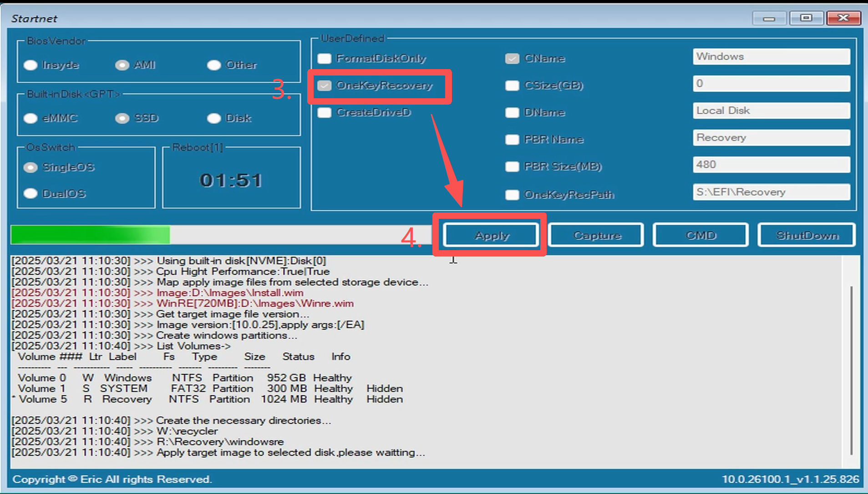The height and width of the screenshot is (494, 868).
Task: Open the CMD button
Action: coord(701,235)
